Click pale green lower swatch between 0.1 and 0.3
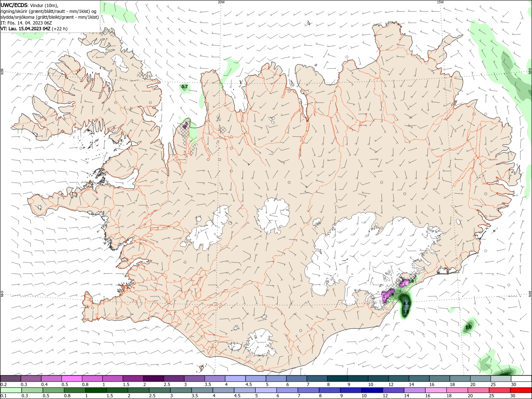Viewport: 532px width, 399px height. (11, 390)
